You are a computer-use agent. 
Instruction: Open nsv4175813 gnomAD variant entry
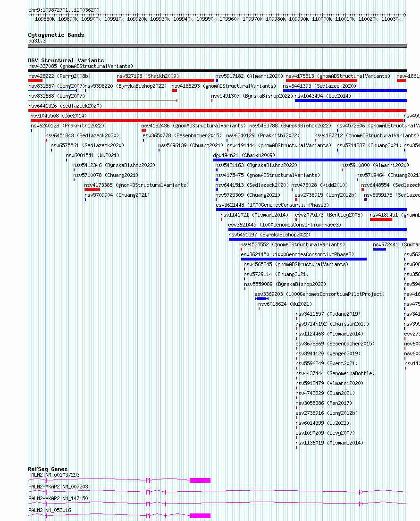[338, 76]
